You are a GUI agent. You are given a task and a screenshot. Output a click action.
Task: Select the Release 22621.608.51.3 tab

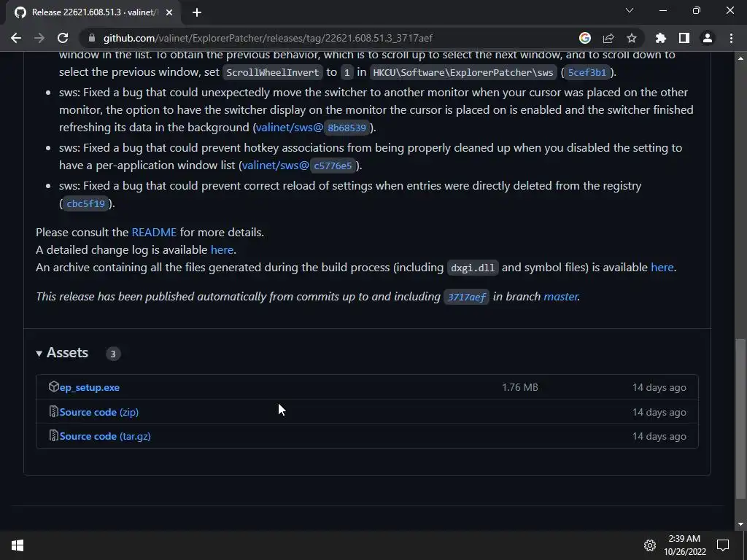click(93, 12)
